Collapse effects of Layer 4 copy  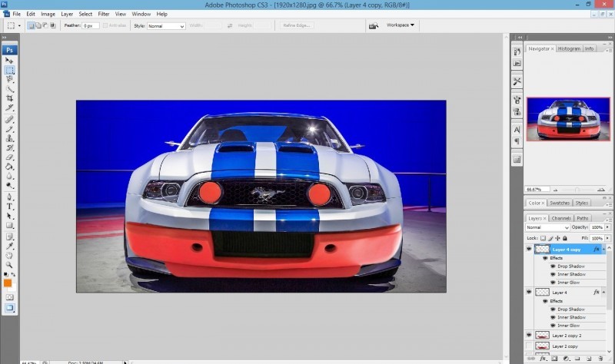click(x=603, y=250)
